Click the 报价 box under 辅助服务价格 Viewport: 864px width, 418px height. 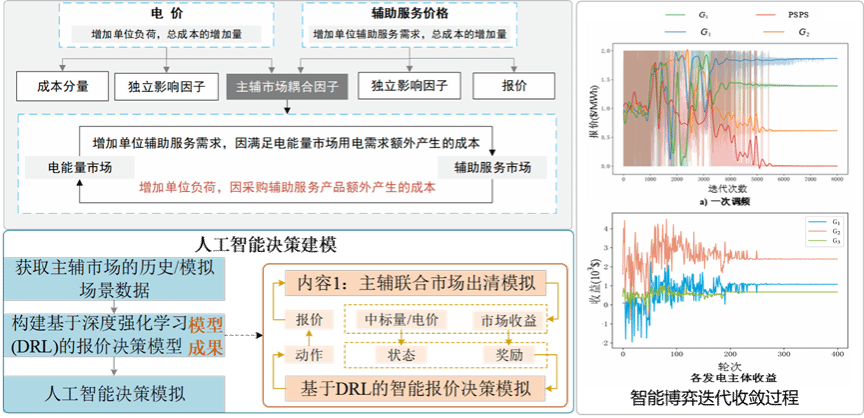coord(515,87)
